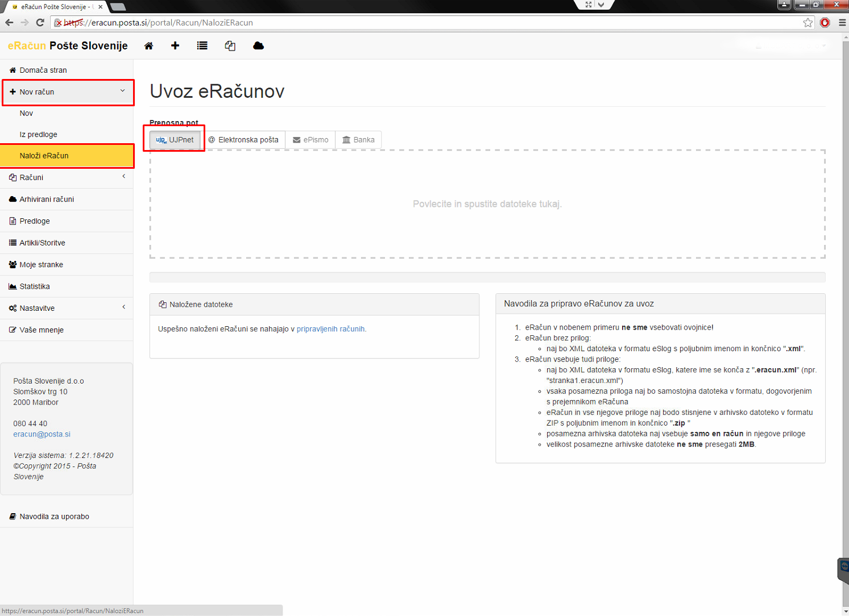Follow the pripravljenih računih link

[x=331, y=329]
